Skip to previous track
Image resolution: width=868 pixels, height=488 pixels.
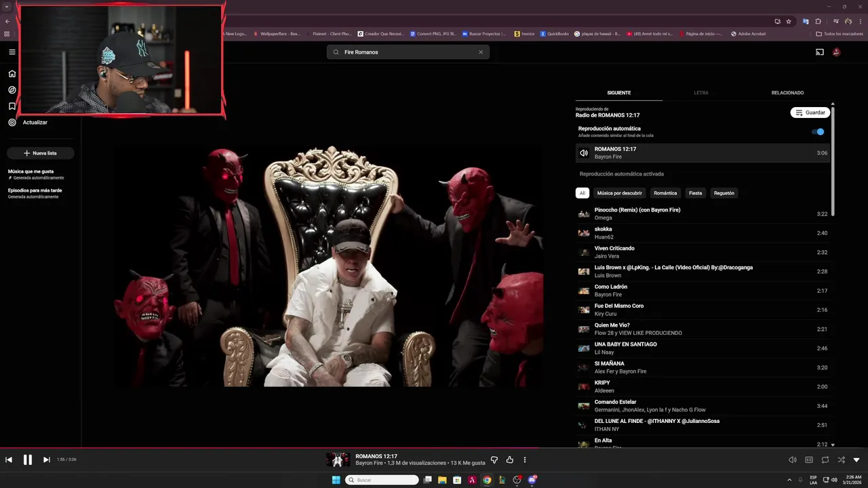pos(9,460)
